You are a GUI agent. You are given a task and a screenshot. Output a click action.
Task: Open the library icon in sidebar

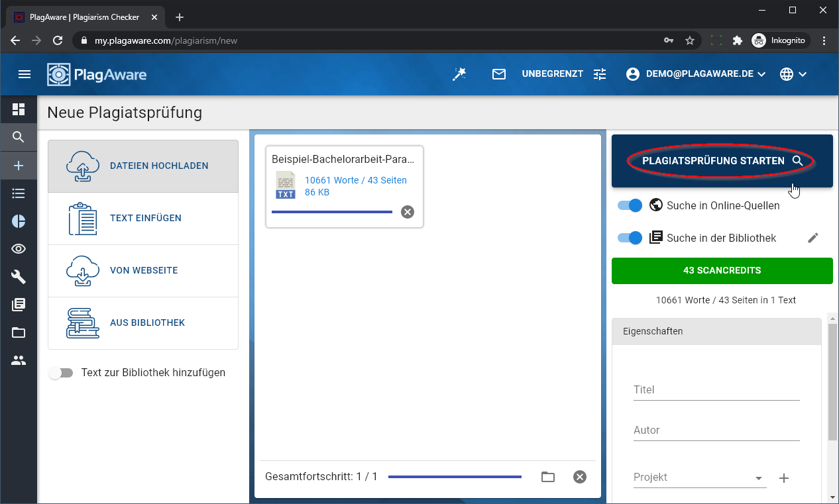click(19, 305)
